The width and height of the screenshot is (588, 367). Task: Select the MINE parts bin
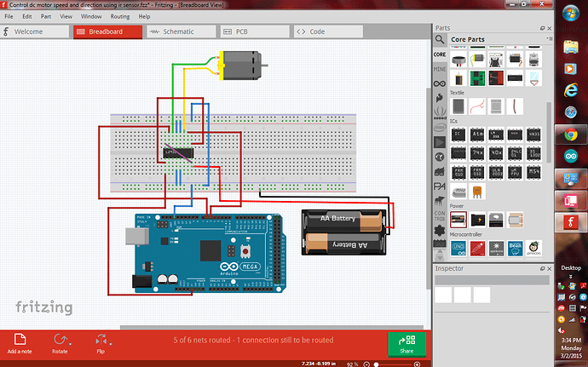tap(440, 69)
